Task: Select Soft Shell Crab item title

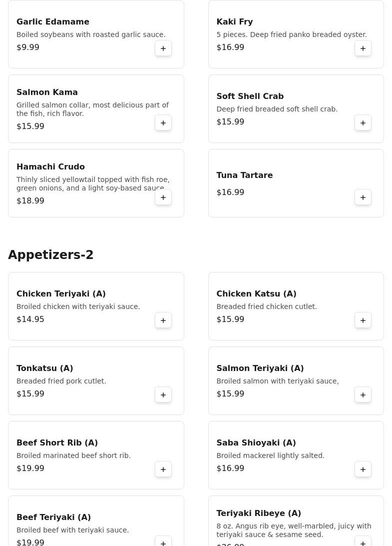Action: pos(250,96)
